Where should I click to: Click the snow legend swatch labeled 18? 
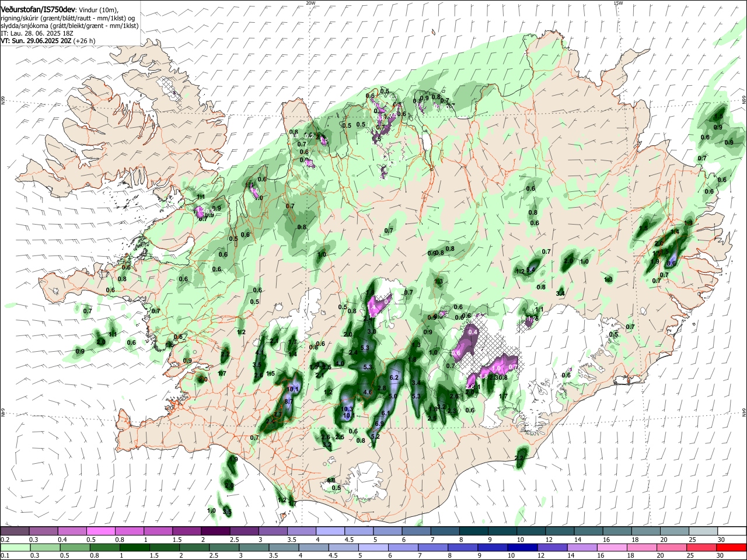coord(647,531)
